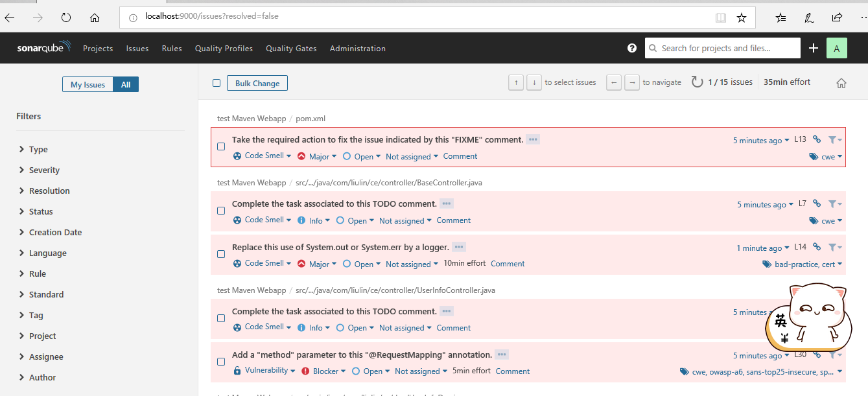Click the home icon beside effort total
This screenshot has height=396, width=868.
point(841,83)
